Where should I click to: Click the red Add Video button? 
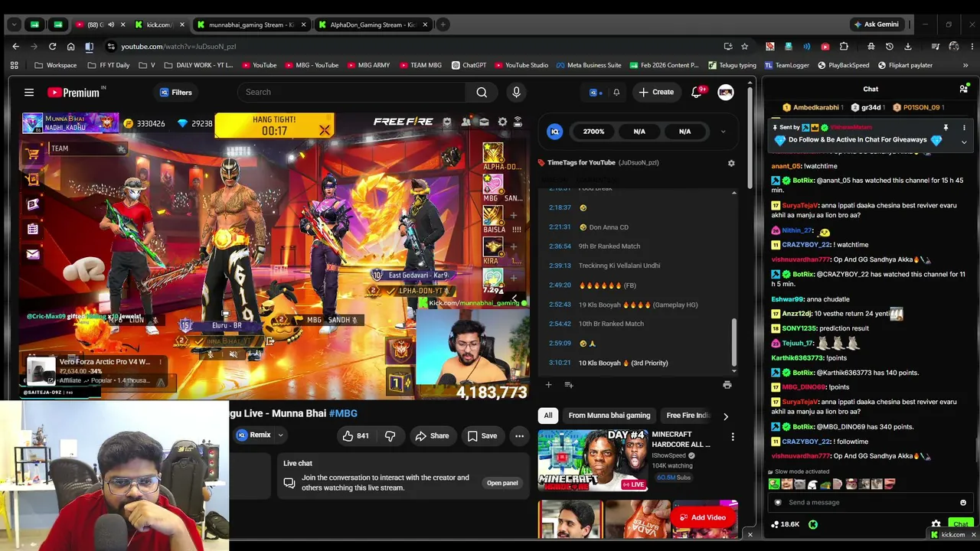(704, 517)
